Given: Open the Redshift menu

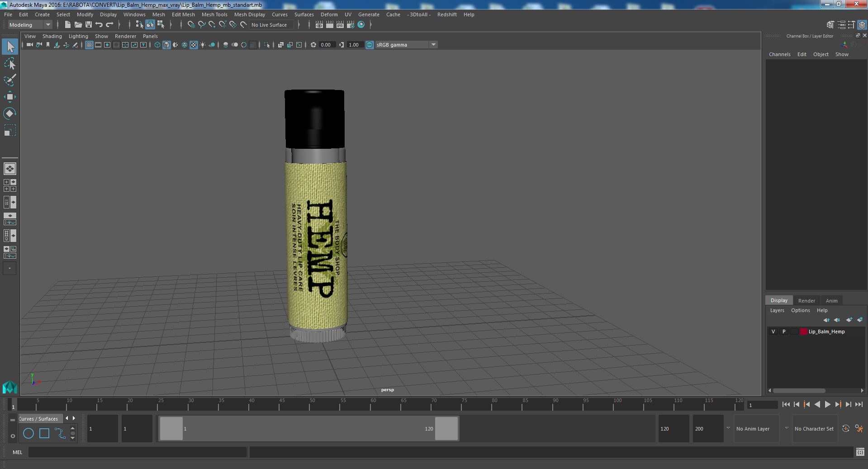Looking at the screenshot, I should [447, 14].
